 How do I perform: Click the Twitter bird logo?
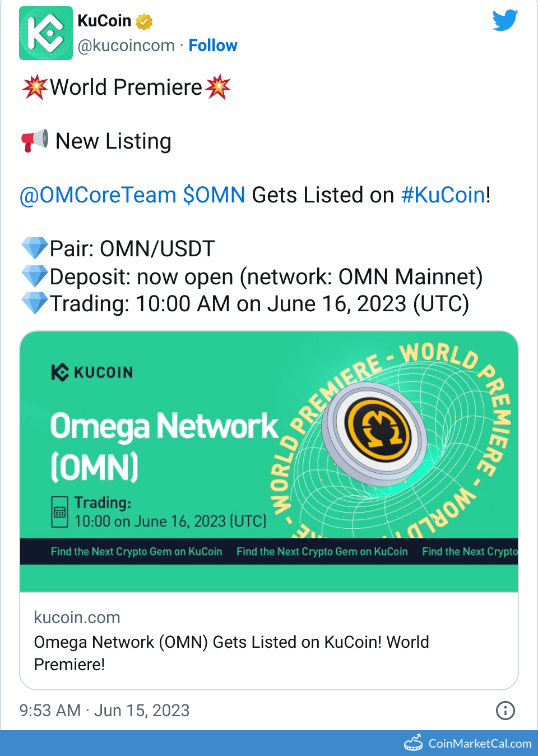point(505,21)
